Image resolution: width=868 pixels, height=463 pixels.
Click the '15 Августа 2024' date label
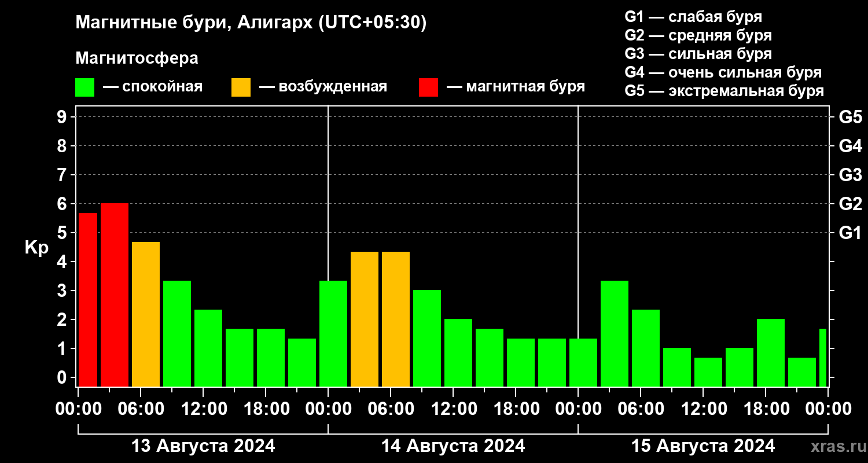[703, 446]
